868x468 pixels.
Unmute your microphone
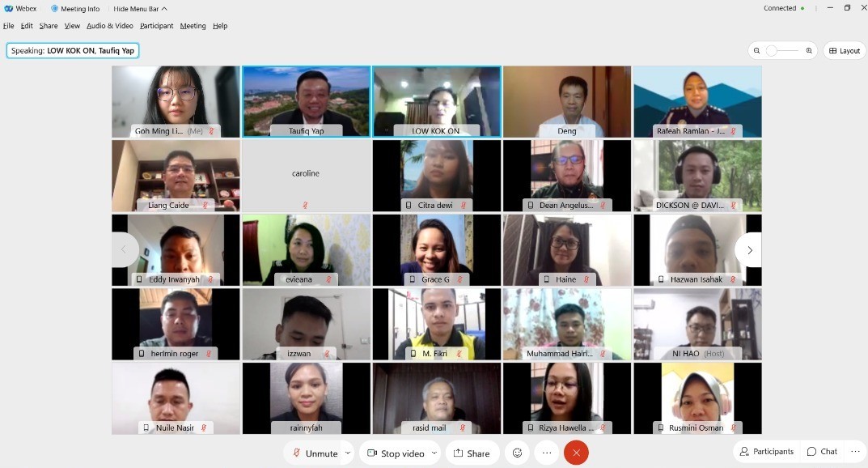[315, 453]
